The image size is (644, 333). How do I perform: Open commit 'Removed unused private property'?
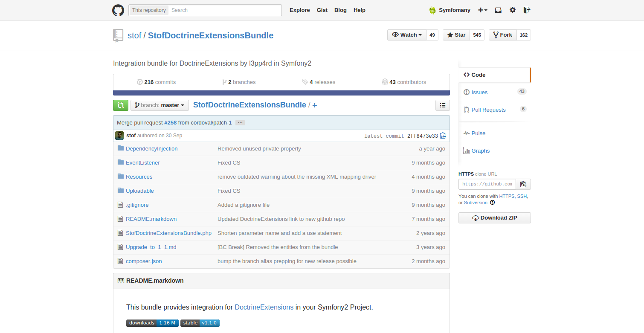click(x=259, y=148)
